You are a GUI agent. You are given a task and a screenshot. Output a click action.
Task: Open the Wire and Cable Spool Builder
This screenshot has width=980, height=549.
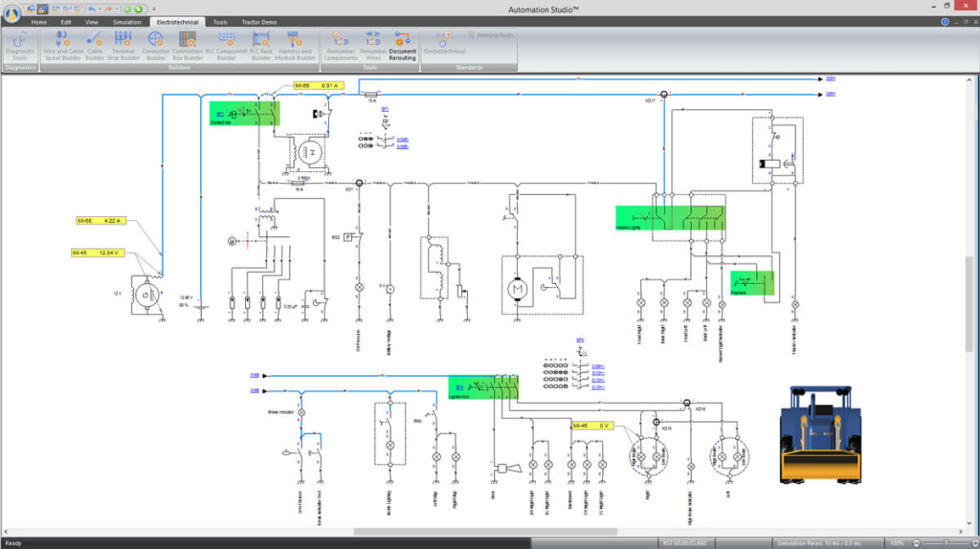click(62, 47)
